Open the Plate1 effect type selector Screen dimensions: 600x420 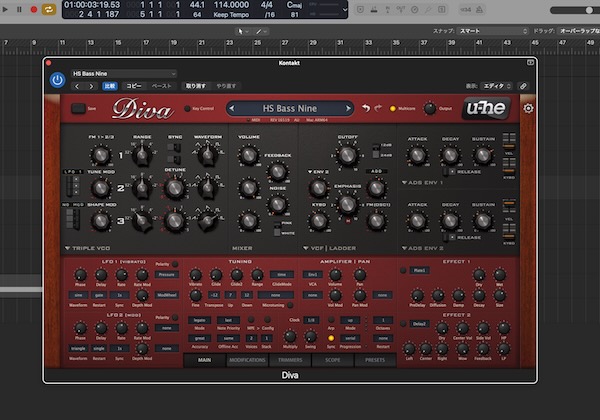[419, 270]
